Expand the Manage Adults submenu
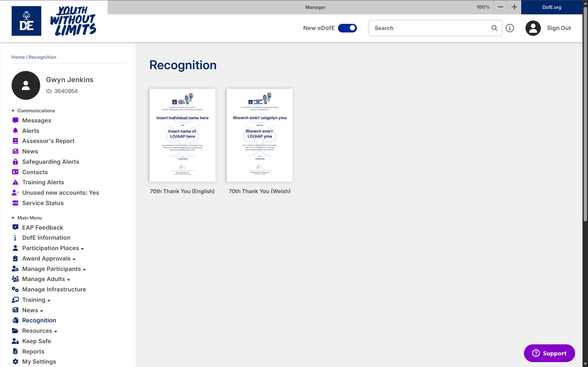588x367 pixels. [68, 279]
